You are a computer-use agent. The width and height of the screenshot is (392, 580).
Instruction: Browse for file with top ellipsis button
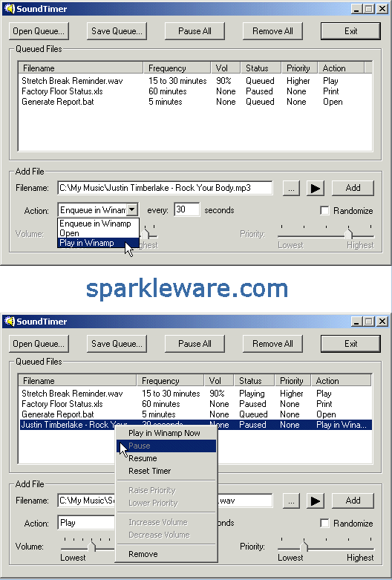tap(292, 188)
